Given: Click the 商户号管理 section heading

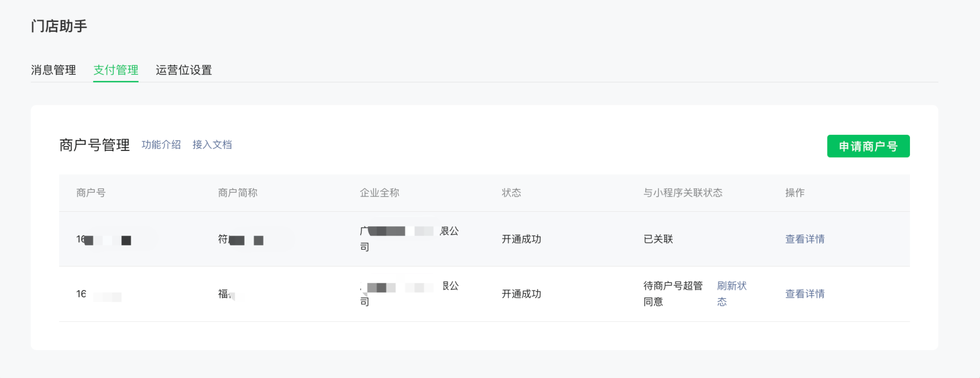Looking at the screenshot, I should click(x=95, y=145).
